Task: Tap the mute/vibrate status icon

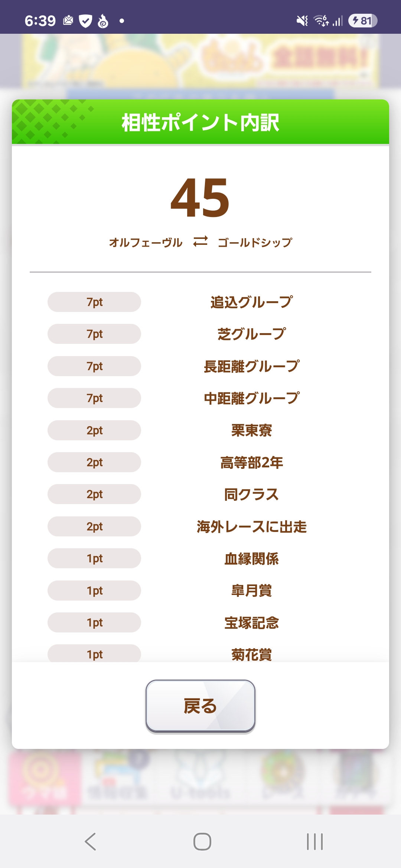Action: tap(302, 21)
